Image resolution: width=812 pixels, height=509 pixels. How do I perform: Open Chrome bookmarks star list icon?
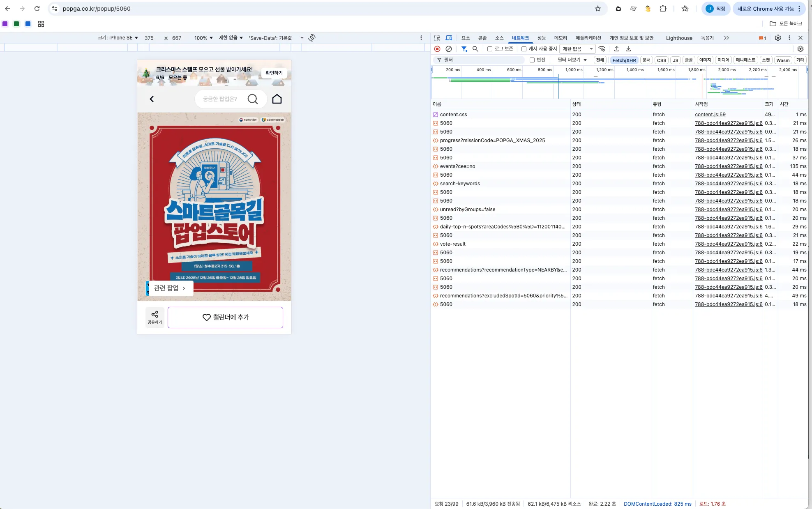pos(685,9)
